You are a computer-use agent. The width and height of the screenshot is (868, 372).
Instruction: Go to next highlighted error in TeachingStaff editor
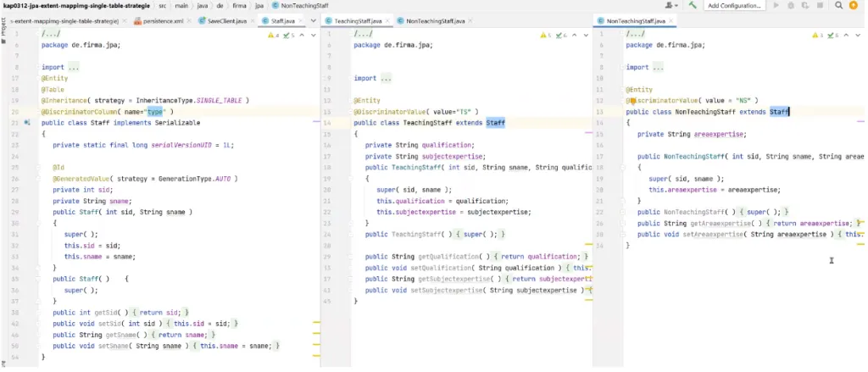585,35
